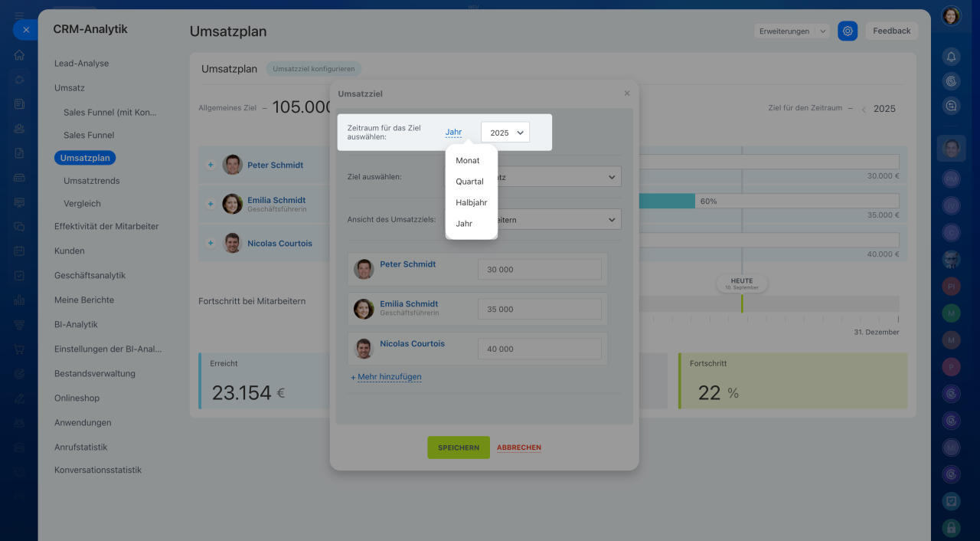Screen dimensions: 980x541
Task: Choose Halbjahr from the period menu
Action: tap(472, 202)
